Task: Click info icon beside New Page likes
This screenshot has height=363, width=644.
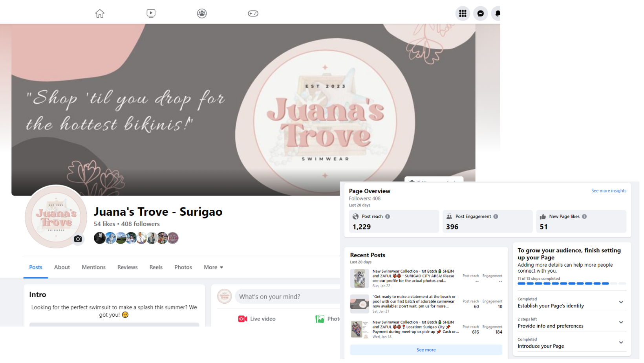Action: [584, 216]
